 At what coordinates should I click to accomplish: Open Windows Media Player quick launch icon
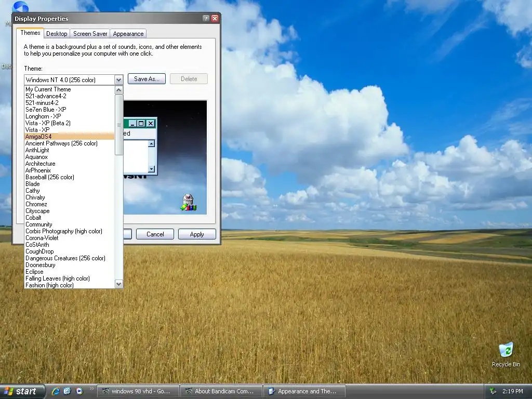click(79, 391)
